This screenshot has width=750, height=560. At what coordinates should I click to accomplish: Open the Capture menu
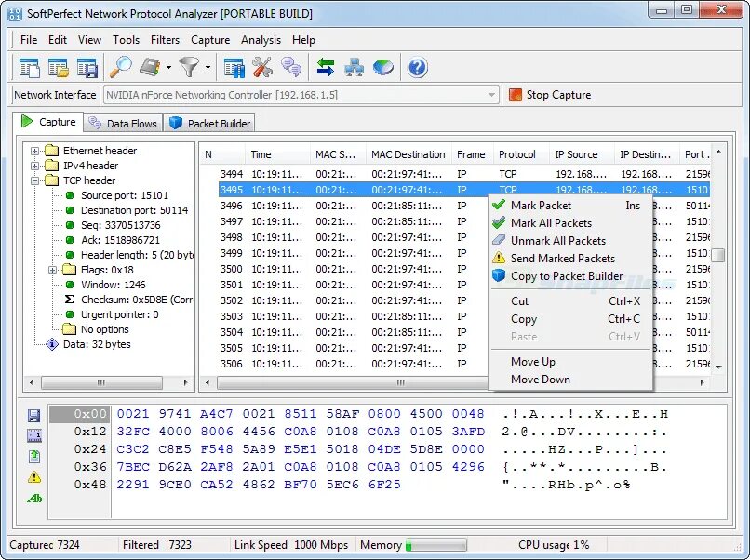pos(210,40)
